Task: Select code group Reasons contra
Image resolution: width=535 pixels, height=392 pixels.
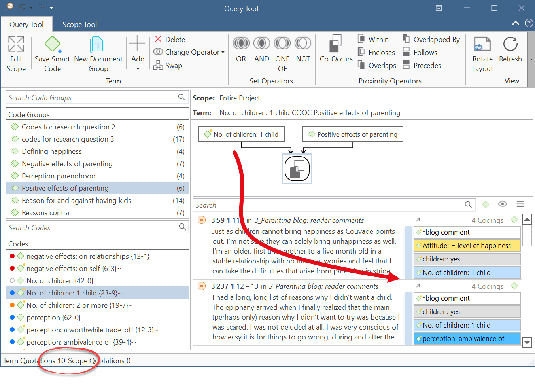Action: (97, 212)
